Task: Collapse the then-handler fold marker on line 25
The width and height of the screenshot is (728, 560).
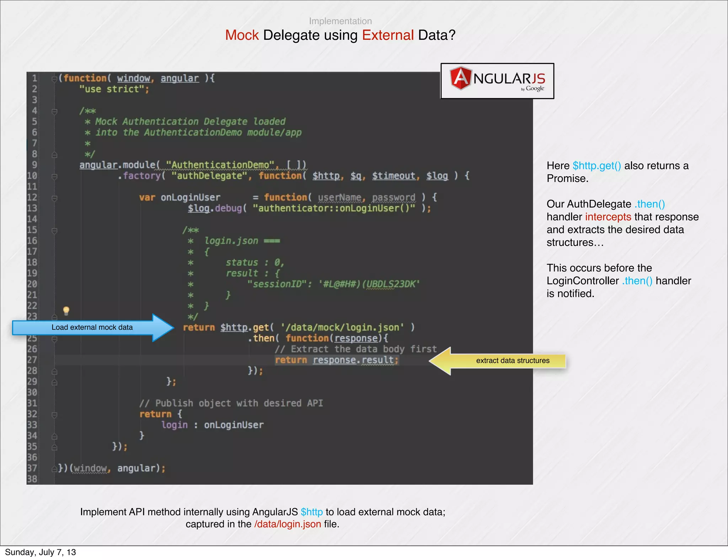Action: click(54, 339)
